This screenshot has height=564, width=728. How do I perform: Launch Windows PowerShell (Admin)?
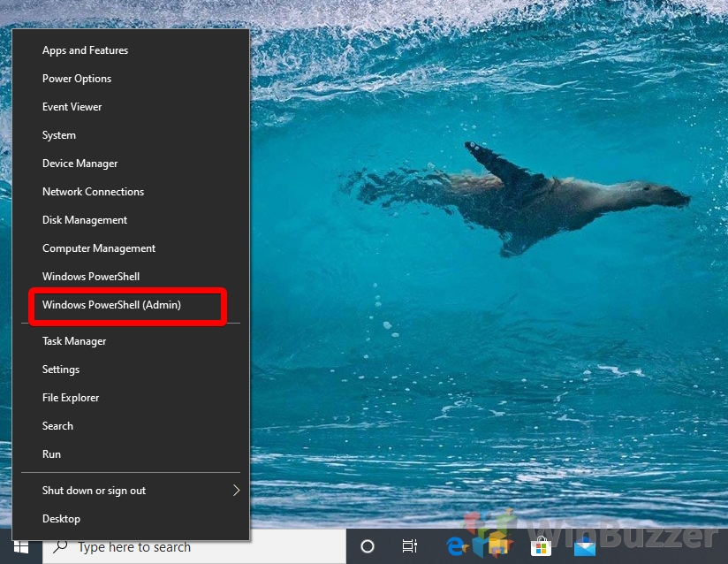pyautogui.click(x=131, y=305)
